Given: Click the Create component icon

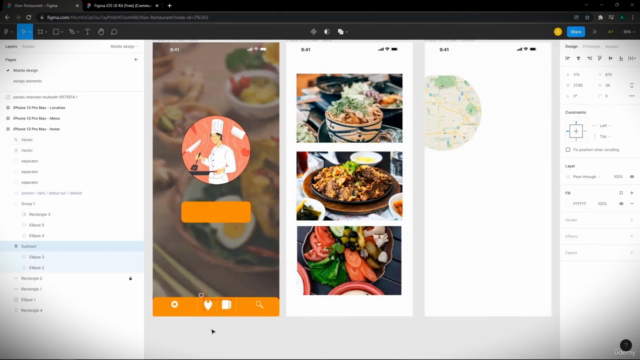Looking at the screenshot, I should pos(313,32).
